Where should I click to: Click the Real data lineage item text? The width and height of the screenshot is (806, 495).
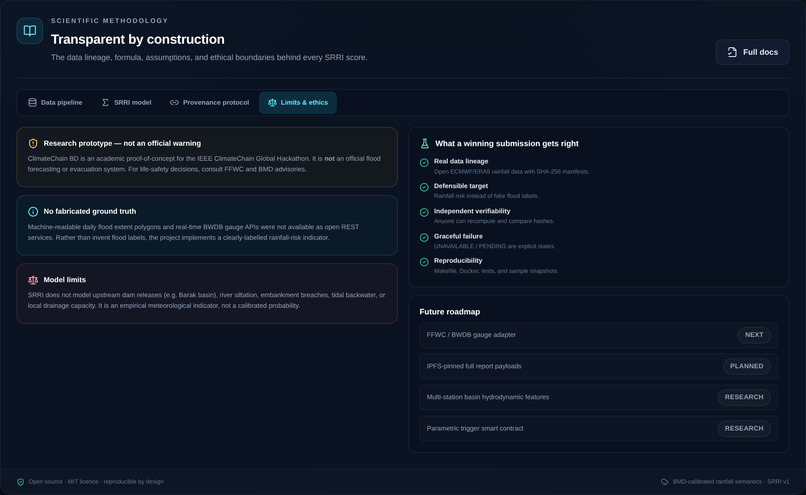click(x=461, y=161)
